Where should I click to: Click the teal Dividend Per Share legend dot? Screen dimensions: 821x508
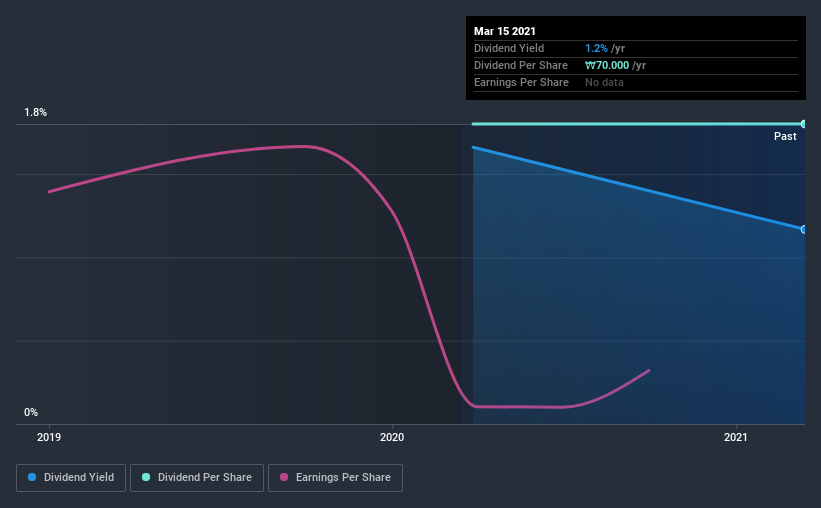coord(146,477)
